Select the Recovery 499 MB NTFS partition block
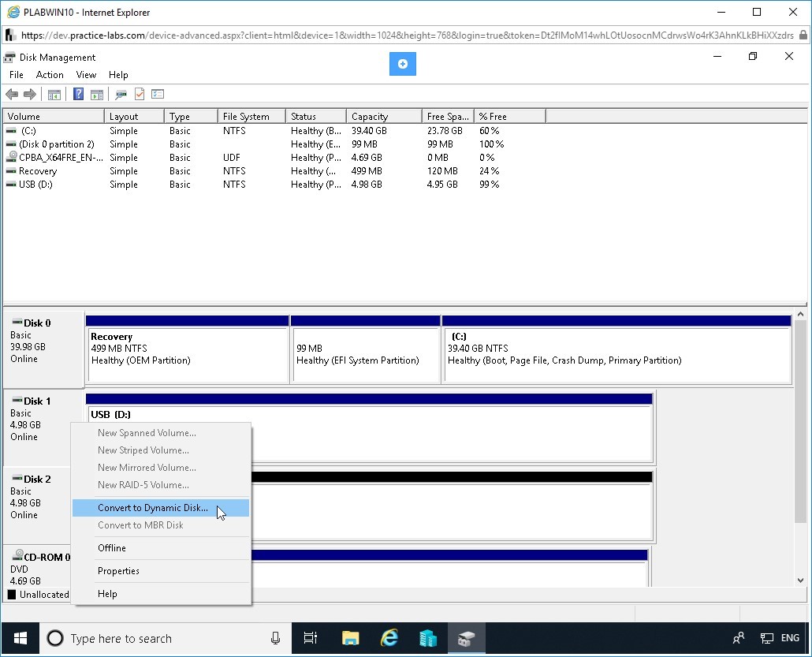The height and width of the screenshot is (657, 812). click(188, 349)
